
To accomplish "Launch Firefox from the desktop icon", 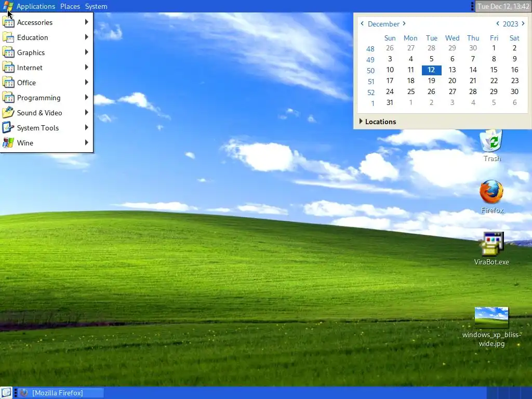I will click(x=491, y=192).
